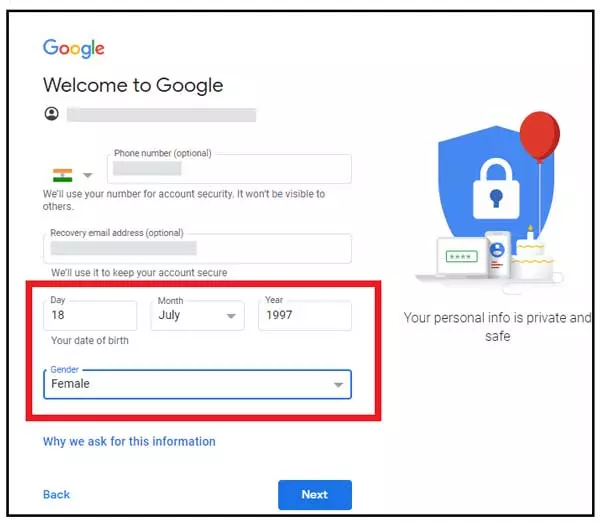Screen dimensions: 600x524
Task: Click the laptop password illustration
Action: point(462,256)
